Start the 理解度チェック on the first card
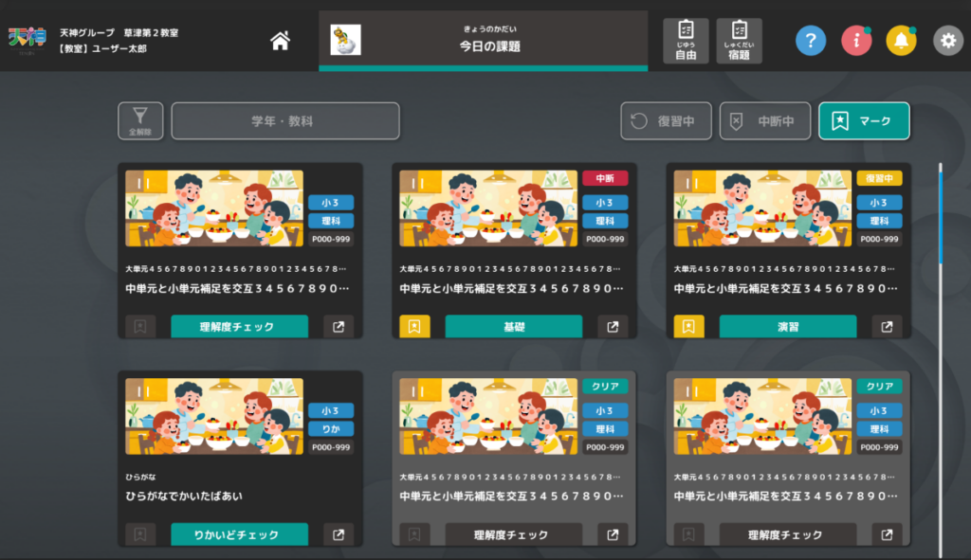 (239, 325)
